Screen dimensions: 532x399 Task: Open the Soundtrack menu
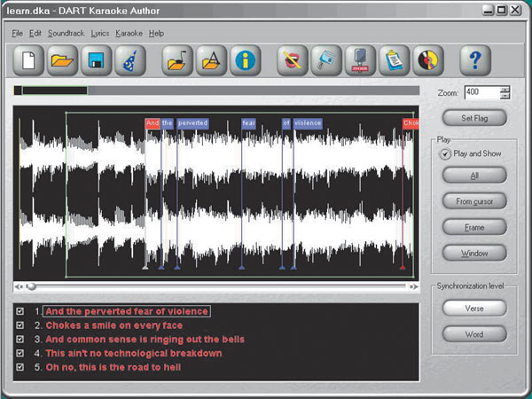click(66, 33)
